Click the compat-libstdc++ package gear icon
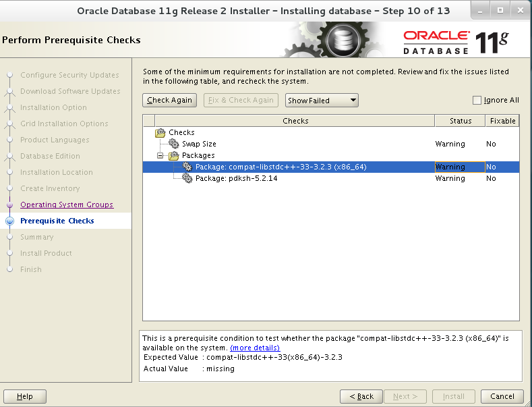Screen dimensions: 532x407 click(x=187, y=167)
